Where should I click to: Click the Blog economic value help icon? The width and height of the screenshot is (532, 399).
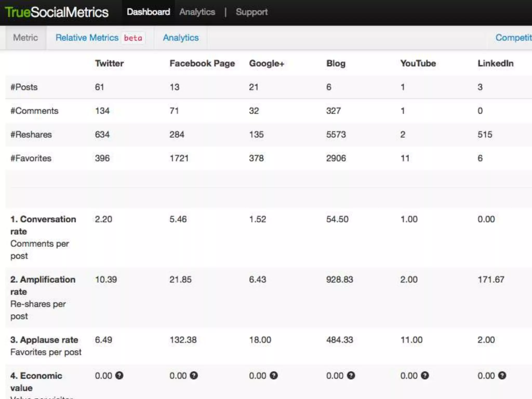point(351,375)
